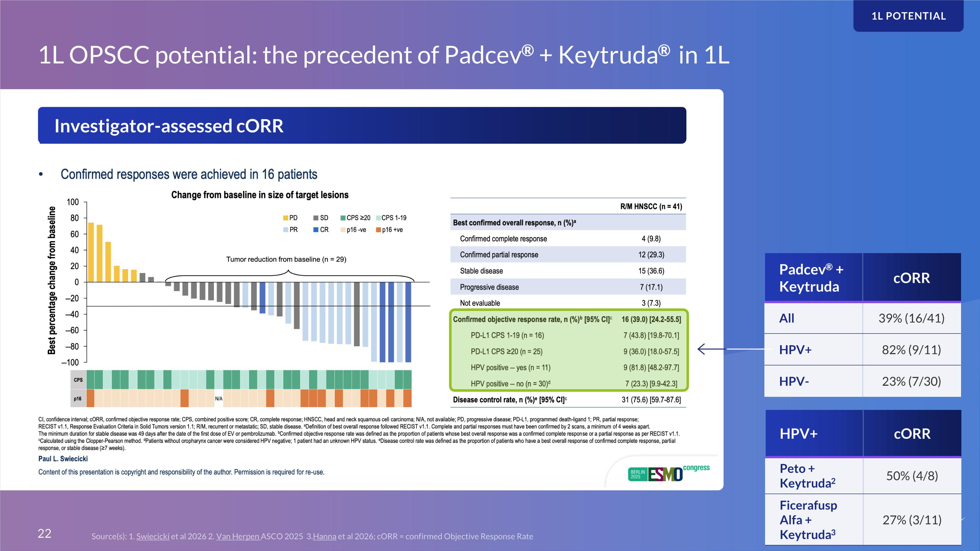
Task: Select the green CPS ≥20 legend swatch
Action: pyautogui.click(x=343, y=218)
